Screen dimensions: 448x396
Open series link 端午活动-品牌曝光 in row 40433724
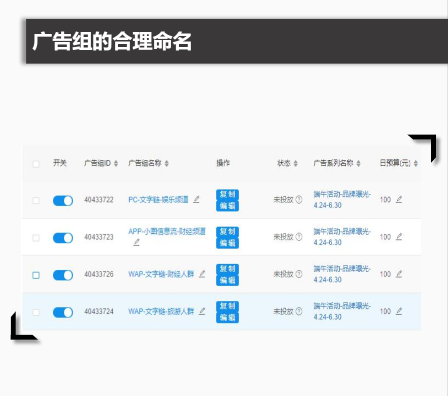[342, 311]
